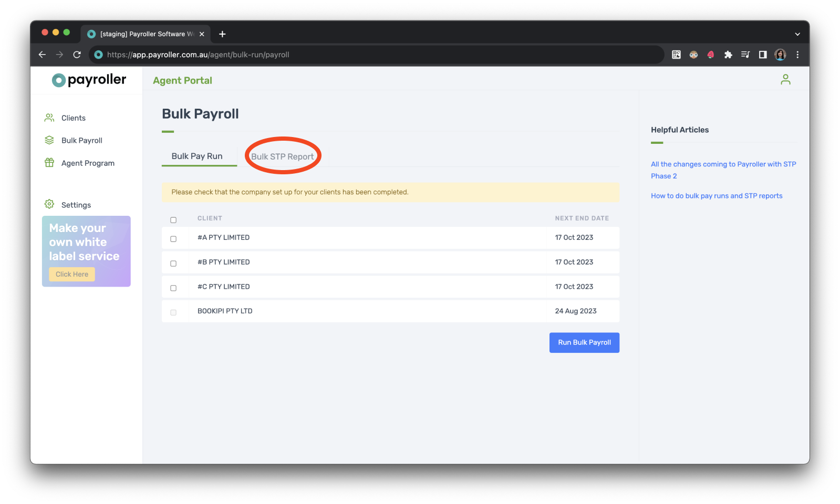The image size is (840, 504).
Task: Tick the select-all clients checkbox
Action: [173, 220]
